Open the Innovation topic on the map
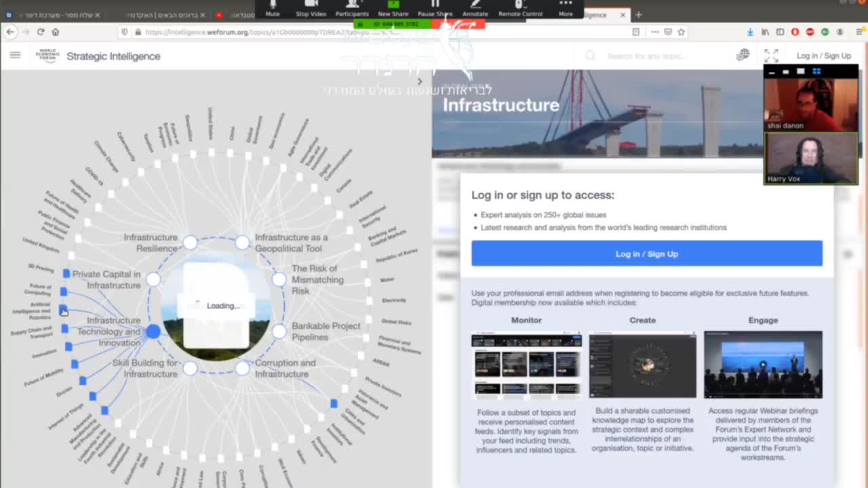 [68, 347]
